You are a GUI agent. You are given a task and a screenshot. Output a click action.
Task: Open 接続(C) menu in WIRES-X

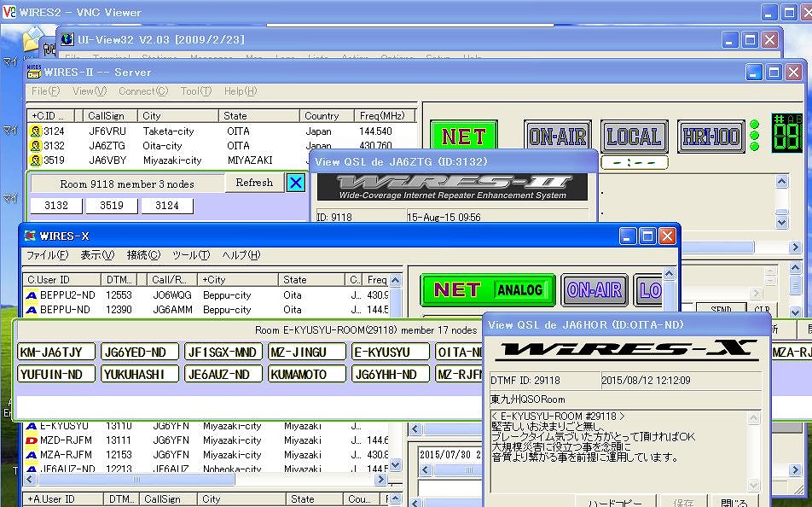(x=143, y=255)
